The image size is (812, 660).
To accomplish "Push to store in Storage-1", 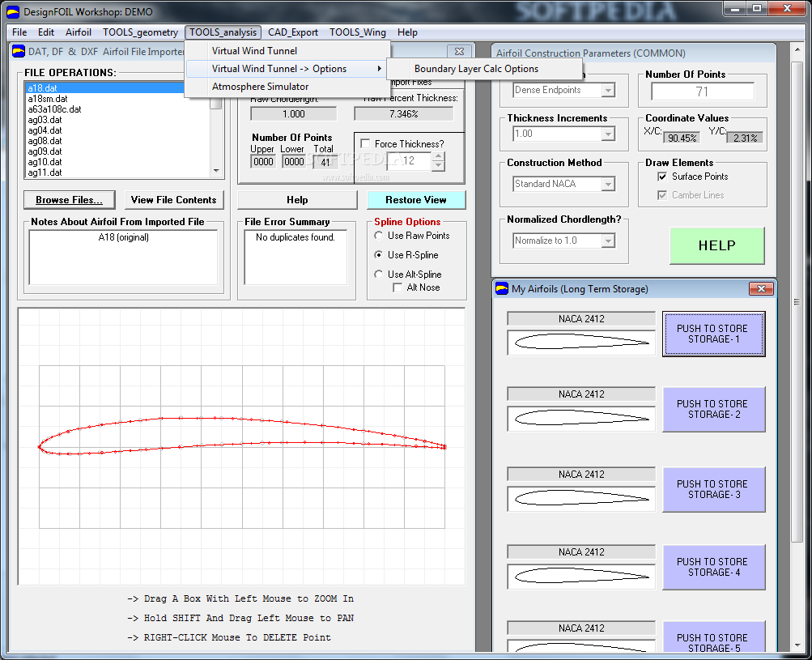I will (x=713, y=334).
